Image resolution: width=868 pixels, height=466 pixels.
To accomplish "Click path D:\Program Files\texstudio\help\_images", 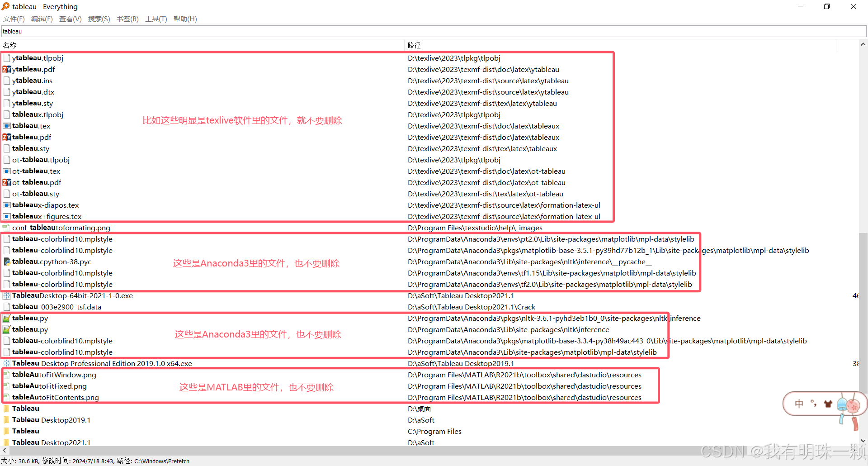I will click(475, 228).
